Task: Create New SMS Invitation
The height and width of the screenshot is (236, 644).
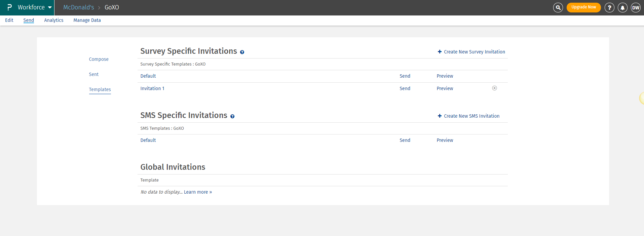Action: [x=471, y=116]
